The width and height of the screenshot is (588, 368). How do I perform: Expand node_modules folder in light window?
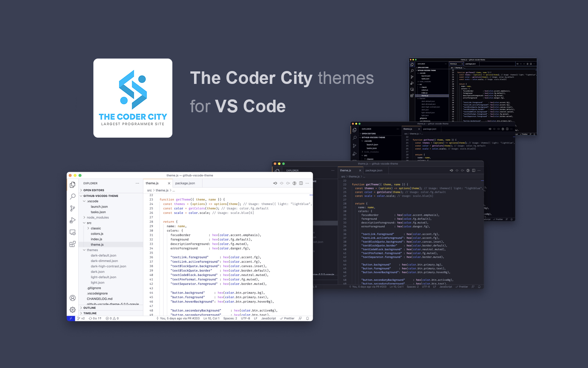pos(111,217)
